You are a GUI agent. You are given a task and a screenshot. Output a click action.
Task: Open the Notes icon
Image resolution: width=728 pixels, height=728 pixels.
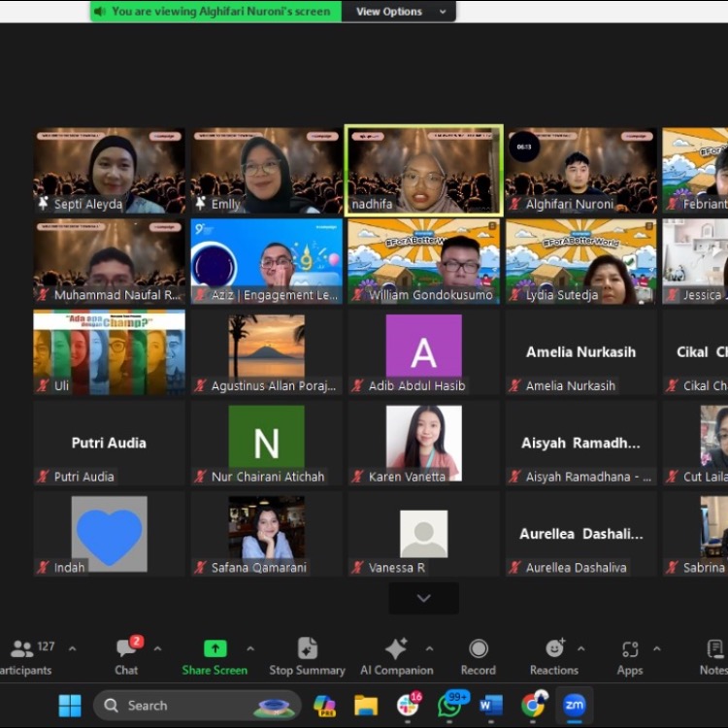715,648
